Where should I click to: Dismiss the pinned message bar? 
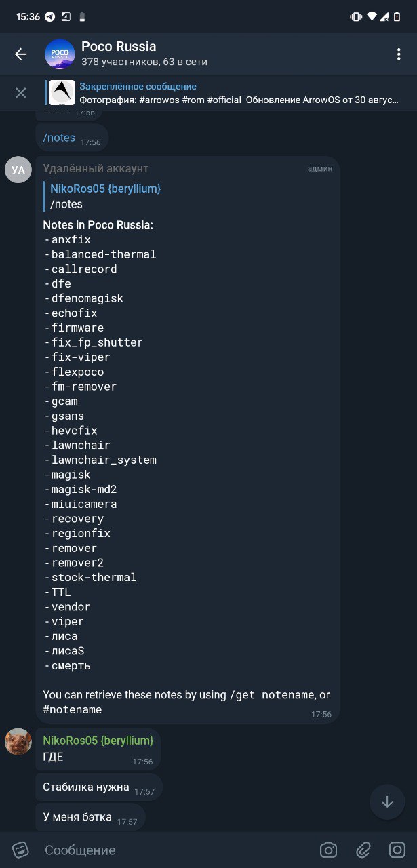[21, 93]
